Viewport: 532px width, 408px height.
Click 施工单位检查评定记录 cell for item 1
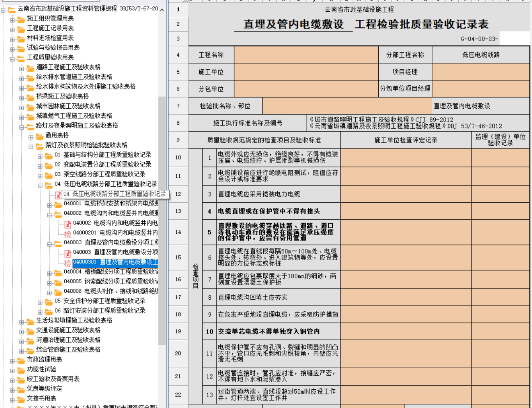point(406,157)
